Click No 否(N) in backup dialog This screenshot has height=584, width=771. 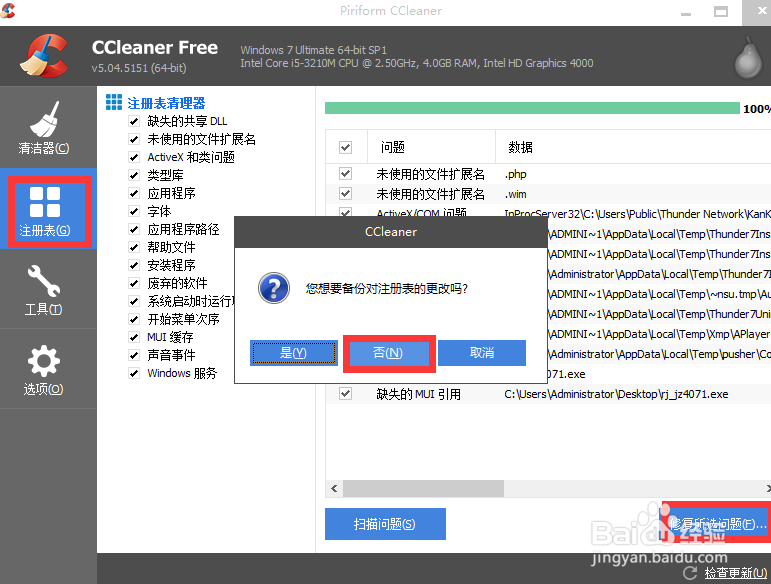(388, 353)
